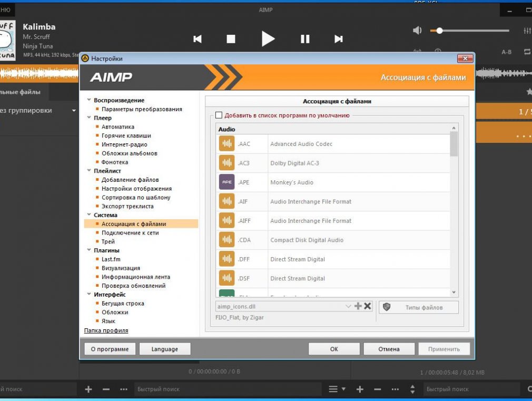Viewport: 532px width, 401px height.
Task: Mute sound with the speaker icon
Action: click(417, 31)
